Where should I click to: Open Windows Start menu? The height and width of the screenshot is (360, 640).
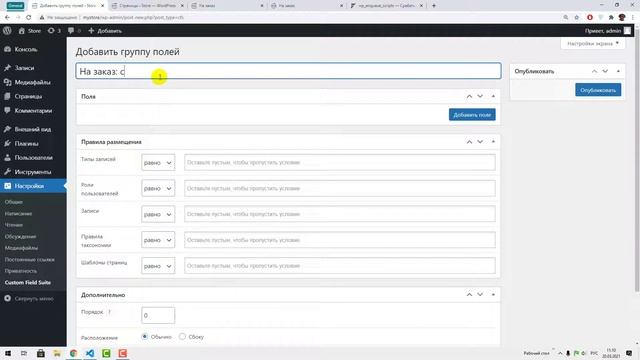click(x=8, y=353)
